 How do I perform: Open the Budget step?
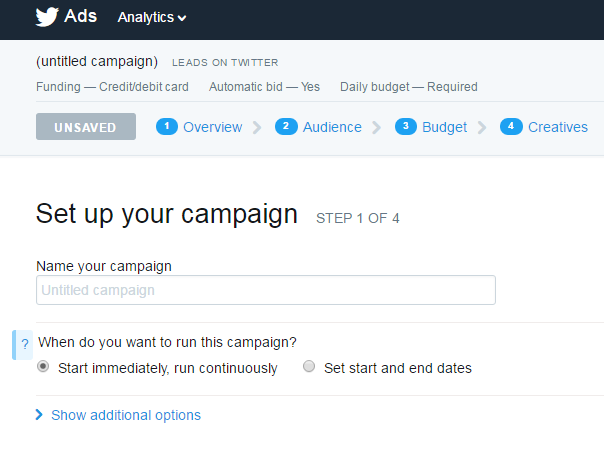pyautogui.click(x=445, y=128)
